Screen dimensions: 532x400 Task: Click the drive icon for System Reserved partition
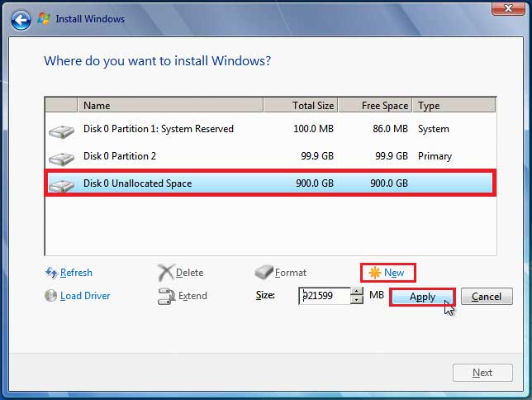[x=61, y=131]
